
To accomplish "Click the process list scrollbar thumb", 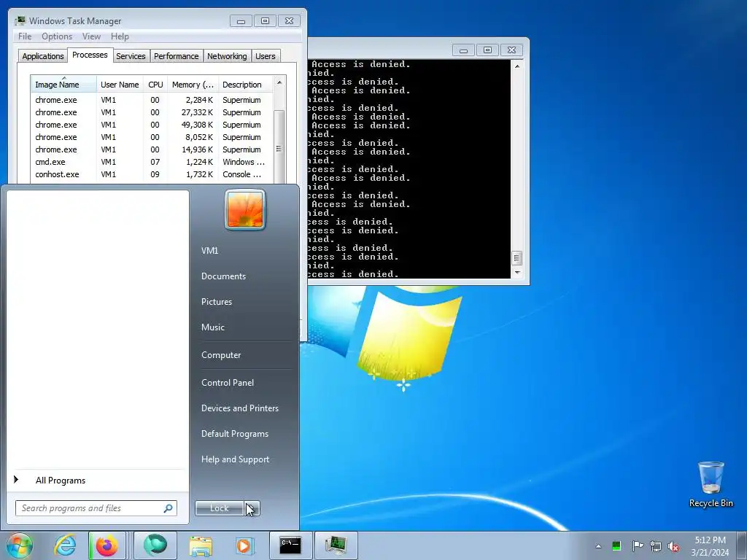I will point(279,147).
